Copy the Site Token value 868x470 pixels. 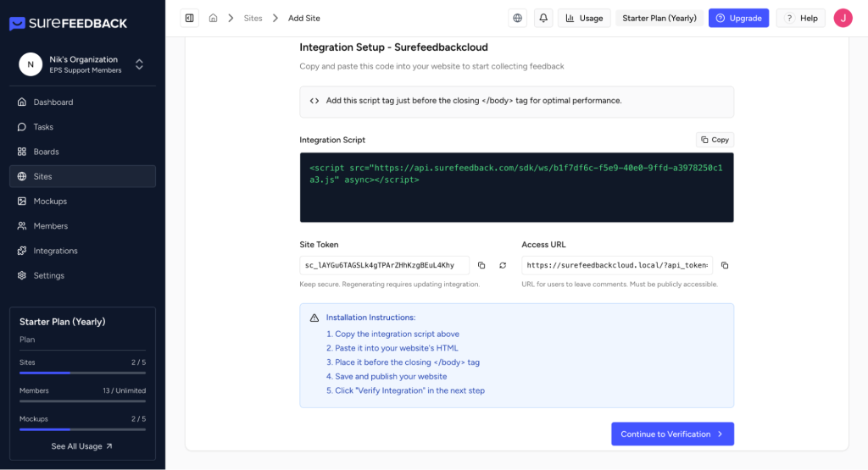[481, 265]
